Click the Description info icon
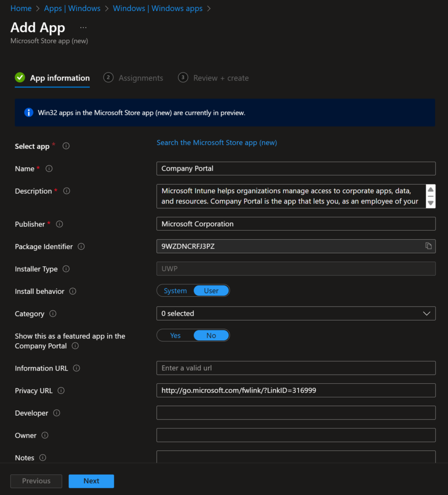 [67, 191]
